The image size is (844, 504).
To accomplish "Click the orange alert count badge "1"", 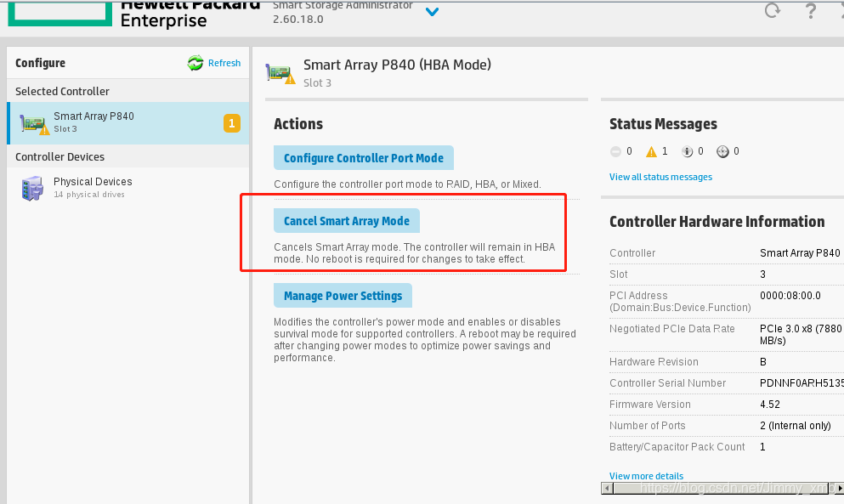I will [231, 123].
